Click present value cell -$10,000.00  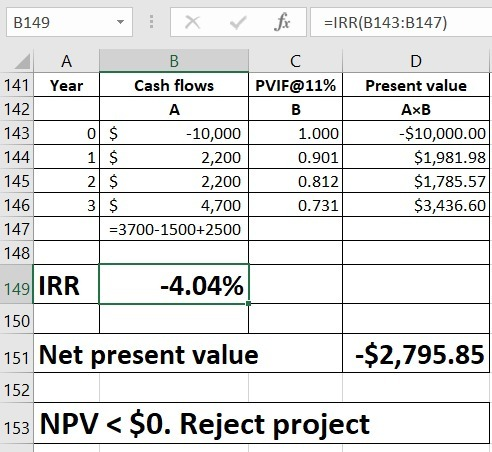[x=416, y=133]
